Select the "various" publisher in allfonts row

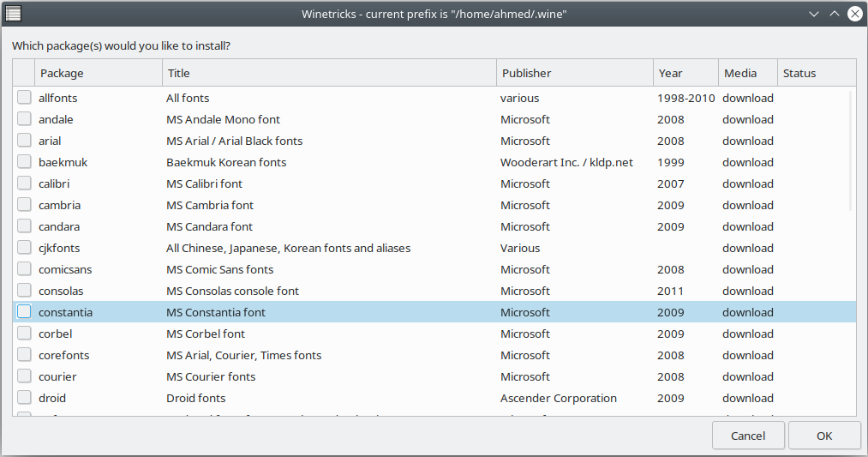click(x=519, y=98)
